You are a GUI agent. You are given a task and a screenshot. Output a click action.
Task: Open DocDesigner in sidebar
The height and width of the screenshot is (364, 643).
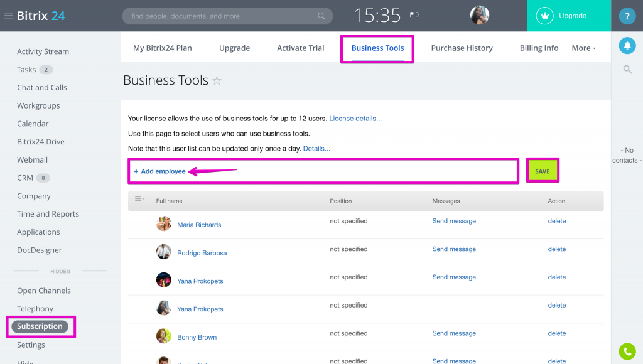[40, 250]
